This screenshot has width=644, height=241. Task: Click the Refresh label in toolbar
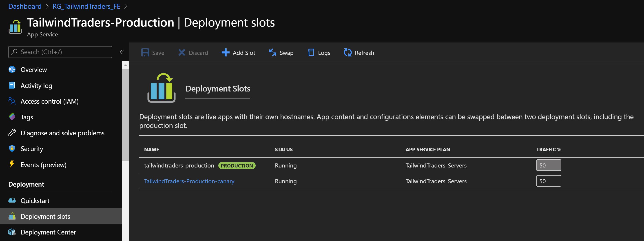(364, 53)
